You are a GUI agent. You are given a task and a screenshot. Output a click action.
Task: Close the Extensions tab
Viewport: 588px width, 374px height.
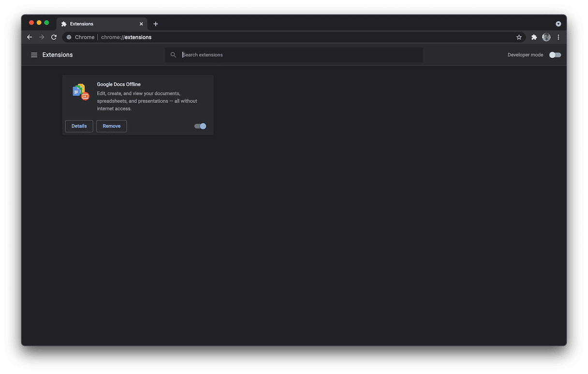141,24
